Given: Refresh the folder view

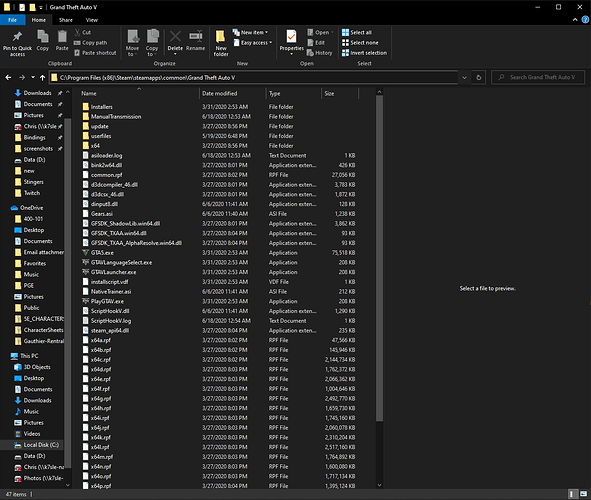Looking at the screenshot, I should tap(479, 78).
